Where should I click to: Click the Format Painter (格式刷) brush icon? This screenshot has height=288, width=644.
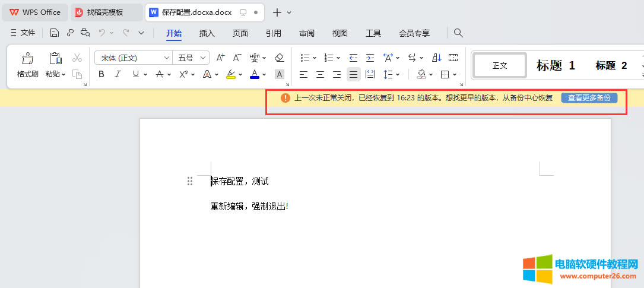(27, 59)
